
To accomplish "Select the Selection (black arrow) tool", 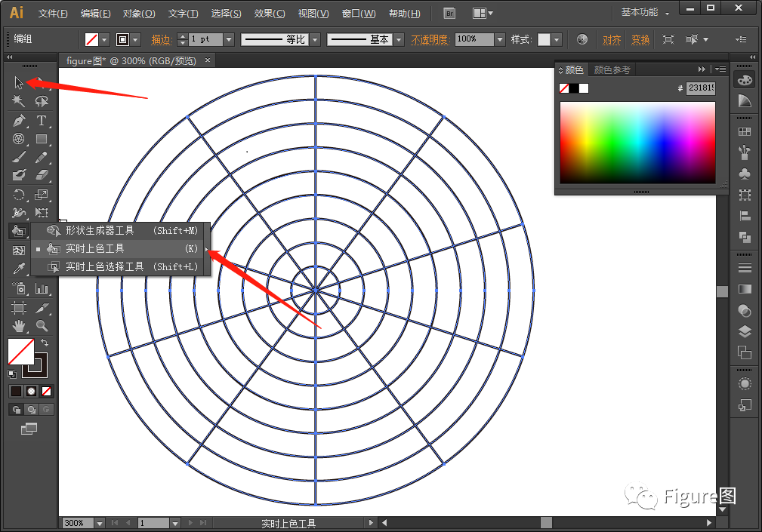I will coord(18,82).
